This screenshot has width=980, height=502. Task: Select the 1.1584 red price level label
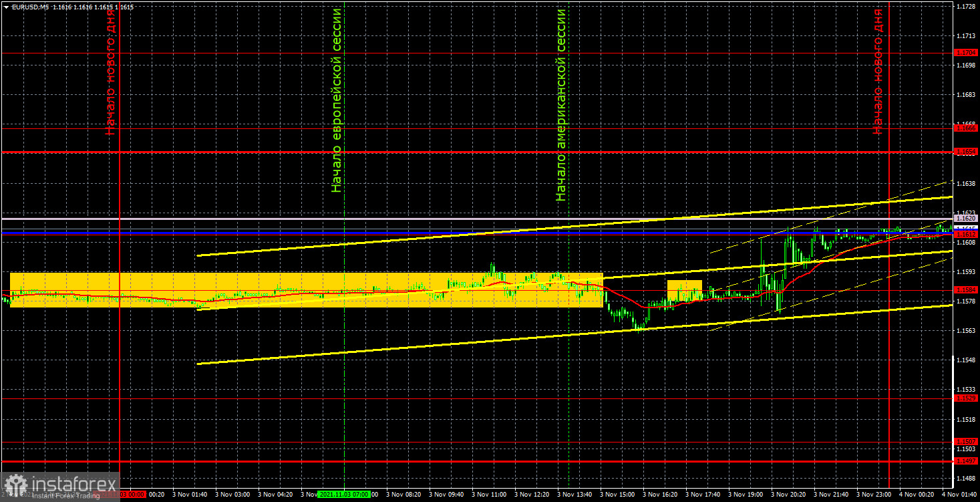click(x=967, y=290)
